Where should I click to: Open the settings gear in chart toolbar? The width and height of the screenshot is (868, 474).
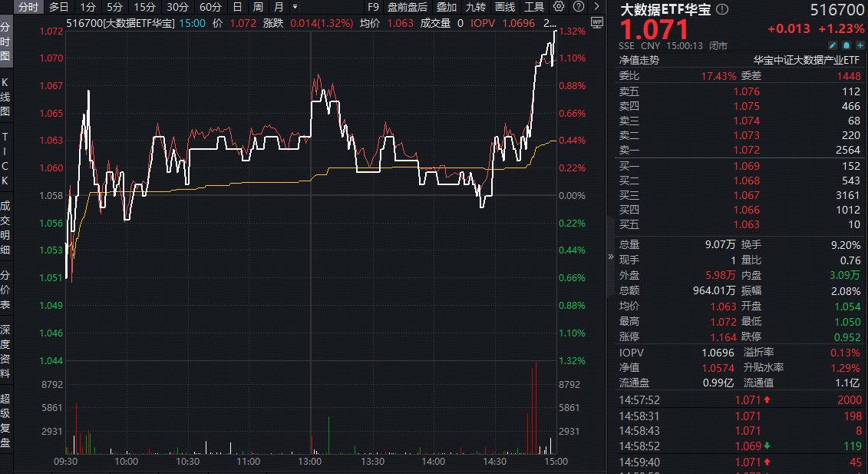pyautogui.click(x=559, y=7)
